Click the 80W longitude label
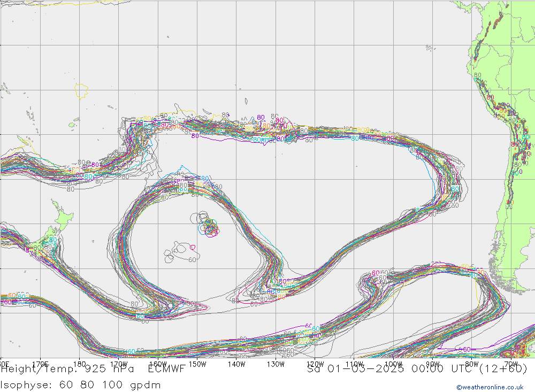Viewport: 535px width, 392px height. tap(472, 364)
